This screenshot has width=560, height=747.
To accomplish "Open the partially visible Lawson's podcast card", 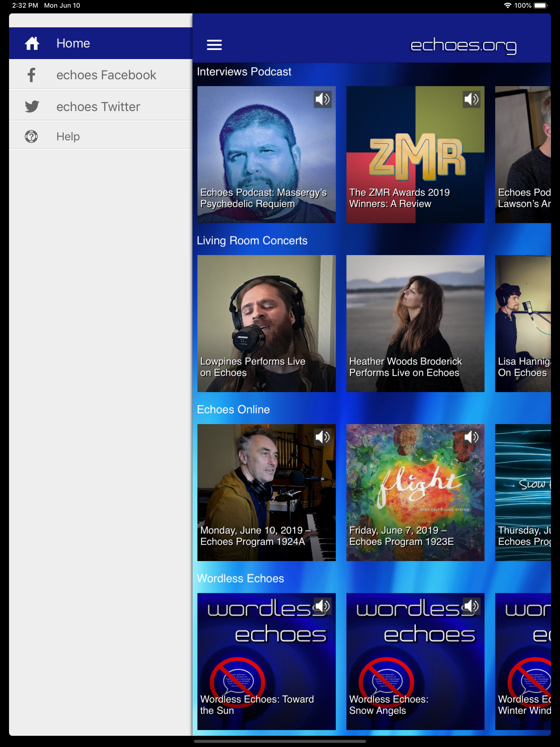I will pos(523,155).
